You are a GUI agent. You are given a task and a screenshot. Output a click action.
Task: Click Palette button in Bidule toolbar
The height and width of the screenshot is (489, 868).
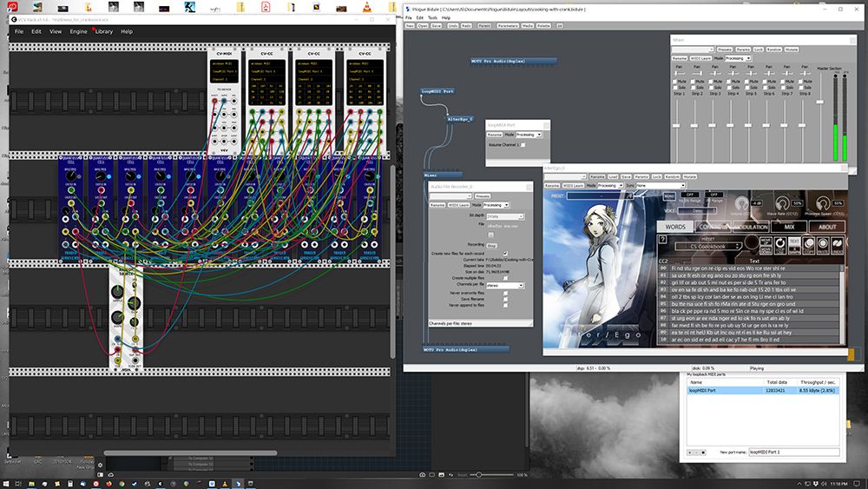[x=543, y=25]
